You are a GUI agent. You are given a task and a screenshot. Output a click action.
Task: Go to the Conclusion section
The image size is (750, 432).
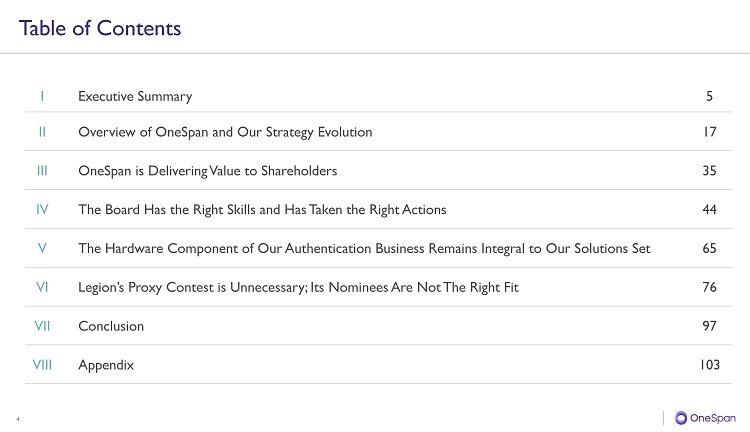point(111,326)
